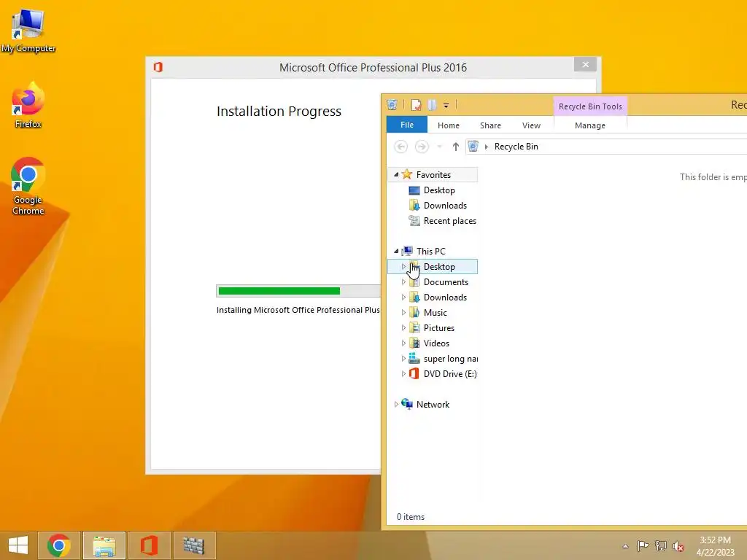Open My Computer desktop shortcut
The height and width of the screenshot is (560, 747).
coord(28,31)
